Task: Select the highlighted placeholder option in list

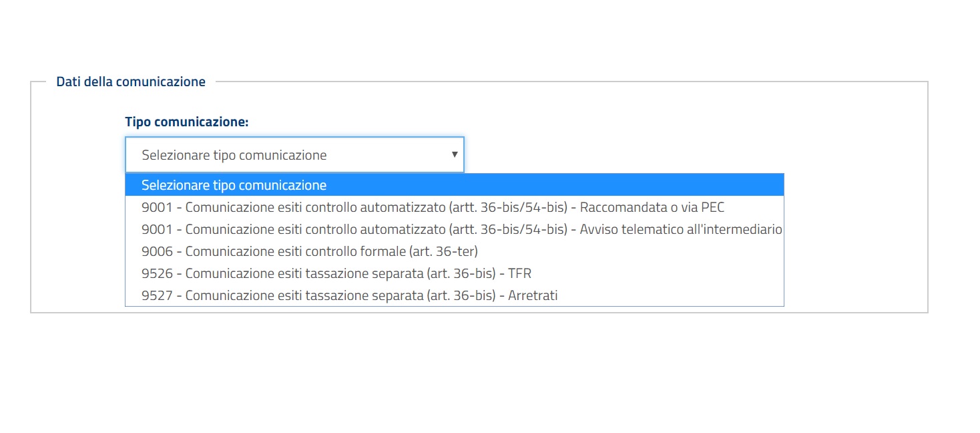Action: (454, 185)
